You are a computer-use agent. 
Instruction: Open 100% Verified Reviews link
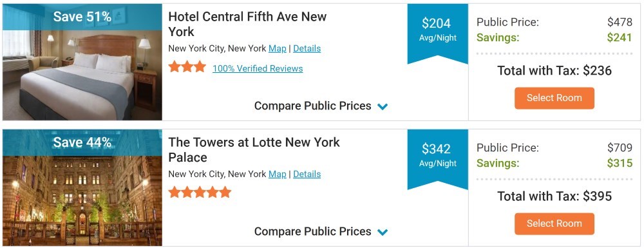pos(258,68)
